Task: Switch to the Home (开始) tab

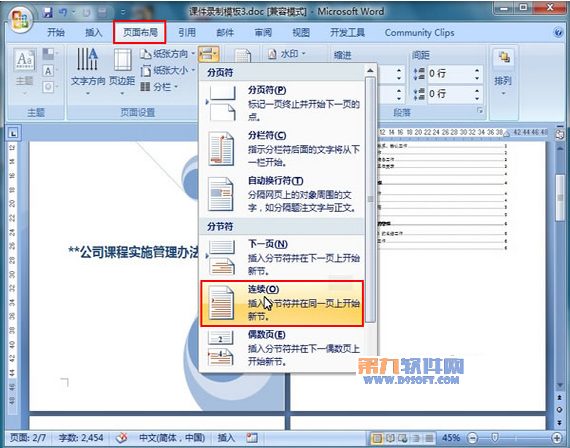Action: 56,33
